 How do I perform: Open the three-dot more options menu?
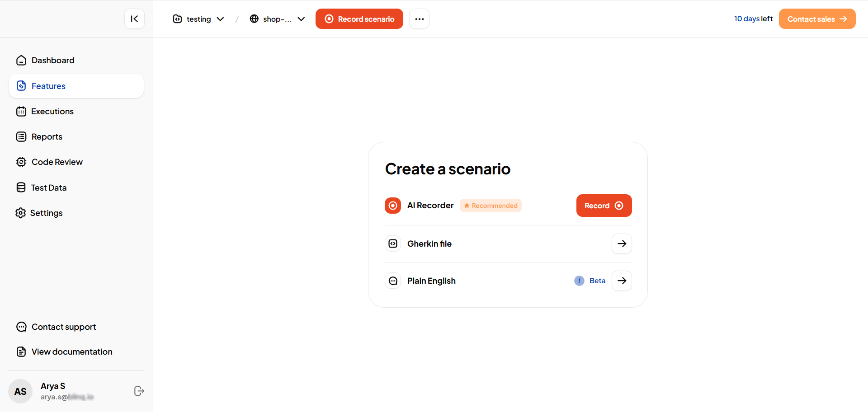pos(419,19)
